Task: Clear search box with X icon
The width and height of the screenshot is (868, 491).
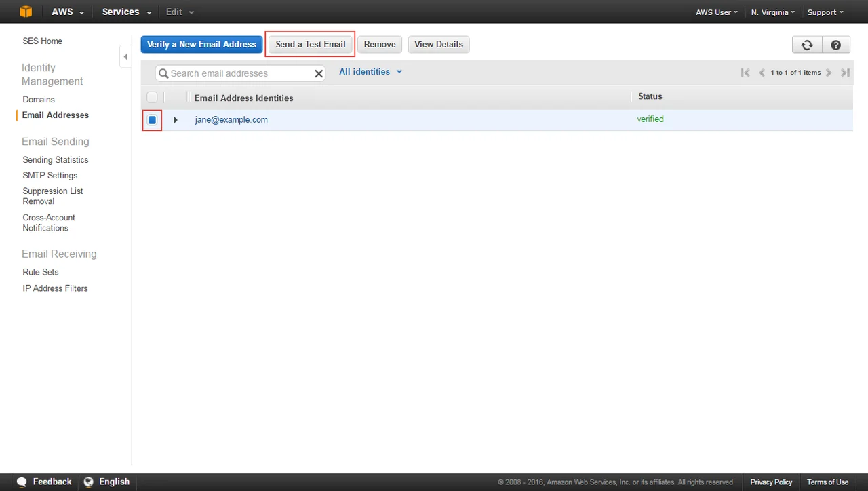Action: (x=319, y=73)
